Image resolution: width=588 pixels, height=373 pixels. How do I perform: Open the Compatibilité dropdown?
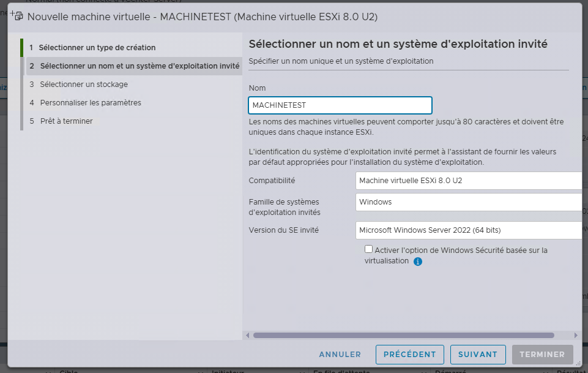pyautogui.click(x=469, y=180)
